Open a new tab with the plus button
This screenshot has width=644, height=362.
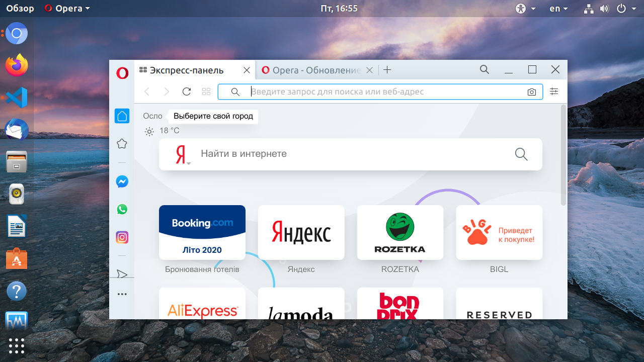pyautogui.click(x=387, y=70)
